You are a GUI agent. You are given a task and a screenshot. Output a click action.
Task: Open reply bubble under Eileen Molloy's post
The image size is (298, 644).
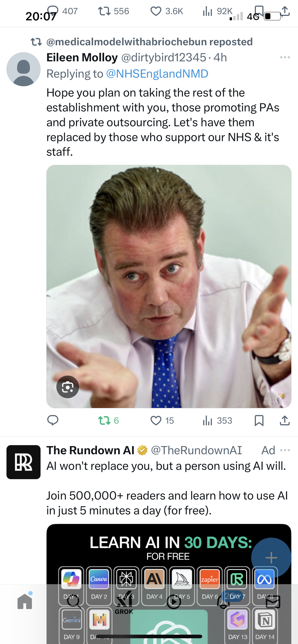[x=53, y=420]
